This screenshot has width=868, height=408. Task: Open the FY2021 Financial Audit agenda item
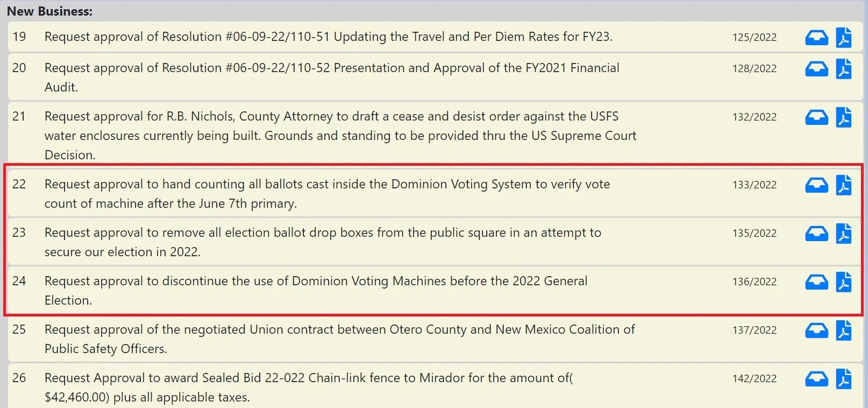tap(331, 68)
